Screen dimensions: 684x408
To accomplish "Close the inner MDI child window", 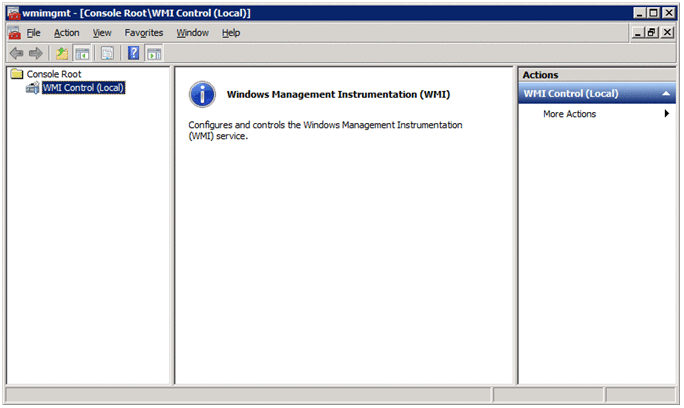I will coord(667,32).
